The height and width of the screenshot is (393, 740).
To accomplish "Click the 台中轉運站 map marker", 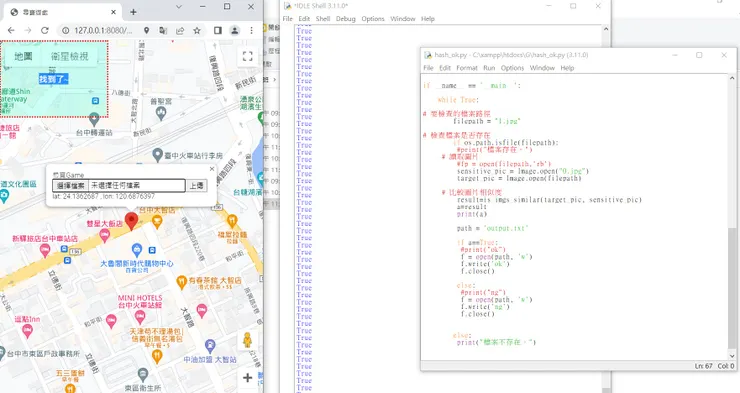I will 94,118.
